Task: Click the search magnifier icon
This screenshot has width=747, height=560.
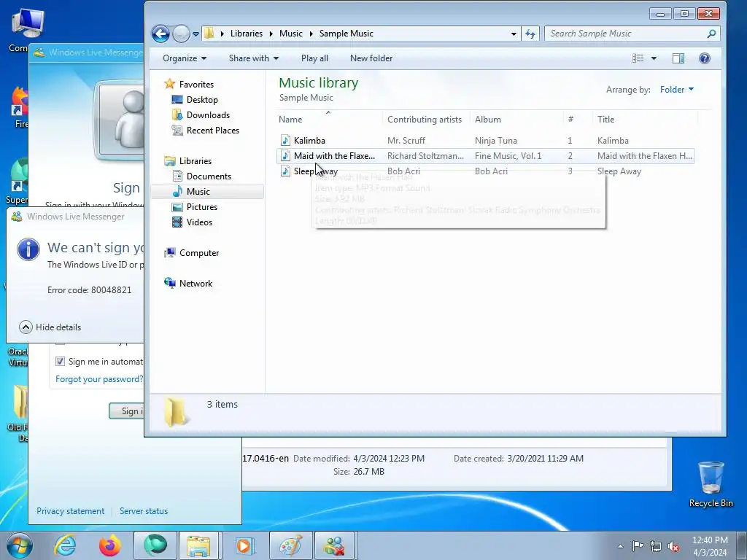Action: (x=711, y=34)
